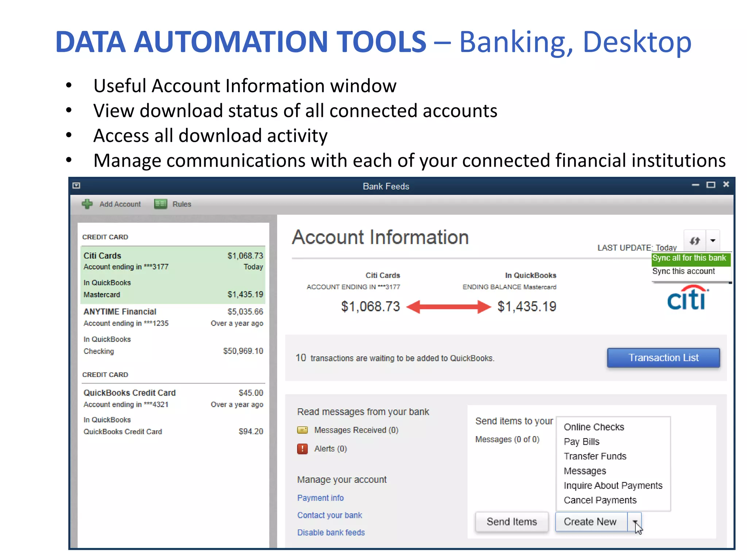
Task: Select Cancel Payments from the list
Action: pyautogui.click(x=600, y=500)
